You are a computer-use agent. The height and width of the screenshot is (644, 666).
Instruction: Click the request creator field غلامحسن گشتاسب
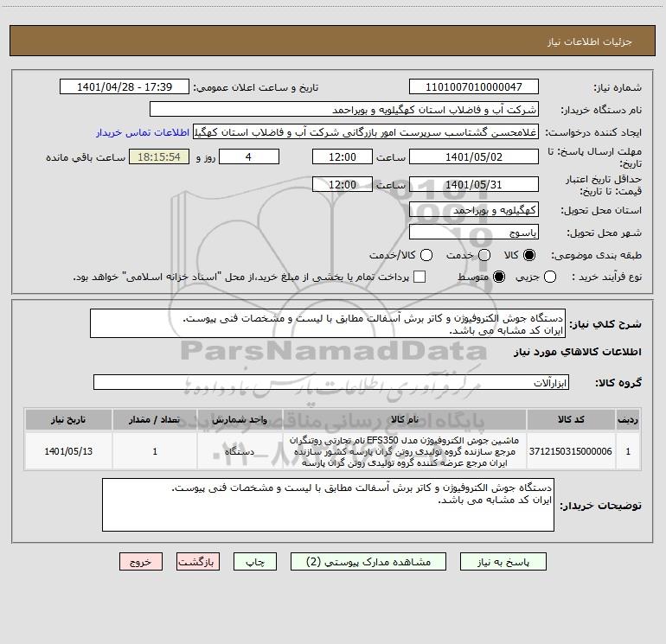366,132
